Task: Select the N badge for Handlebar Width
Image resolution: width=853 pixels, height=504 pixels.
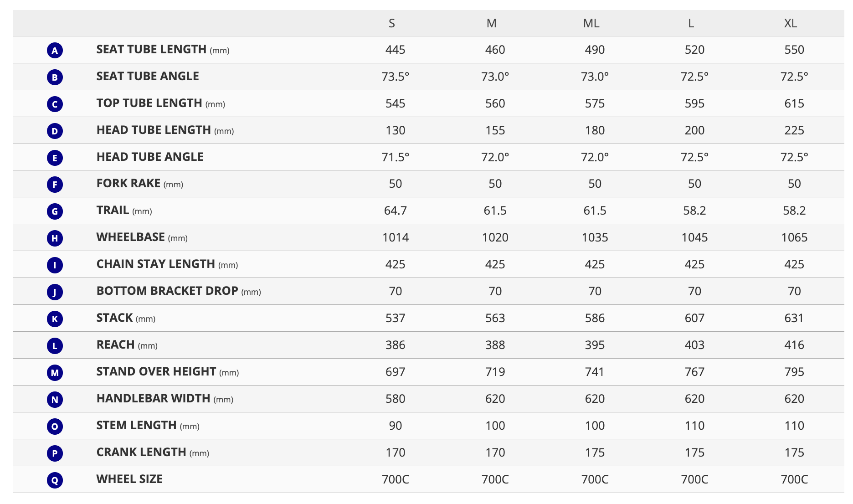Action: point(55,400)
